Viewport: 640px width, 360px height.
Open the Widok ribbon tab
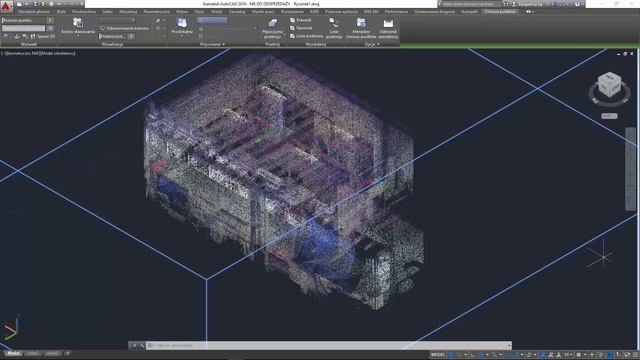tap(217, 12)
